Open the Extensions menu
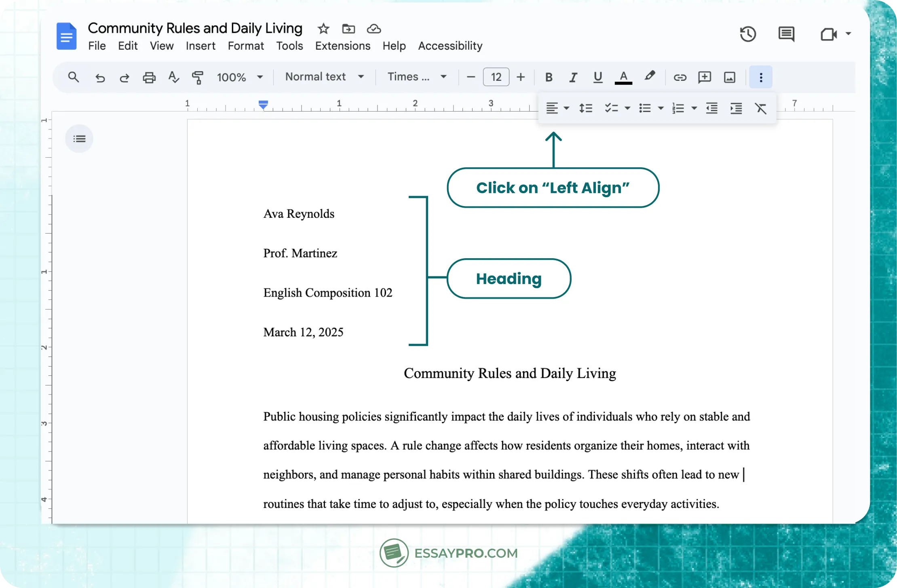 point(342,46)
